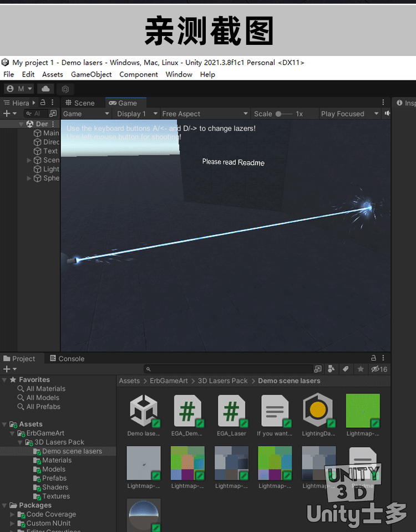Open the Demo lasers scene asset
The image size is (416, 532).
pyautogui.click(x=144, y=412)
